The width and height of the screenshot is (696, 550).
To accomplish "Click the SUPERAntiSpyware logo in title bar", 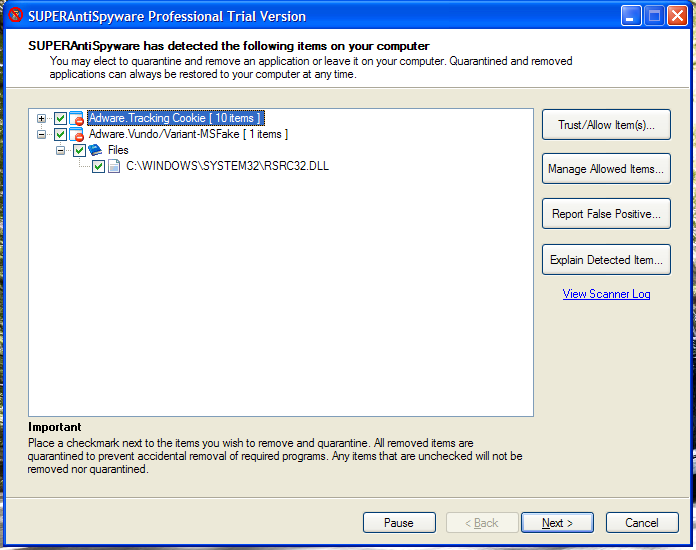I will (16, 15).
